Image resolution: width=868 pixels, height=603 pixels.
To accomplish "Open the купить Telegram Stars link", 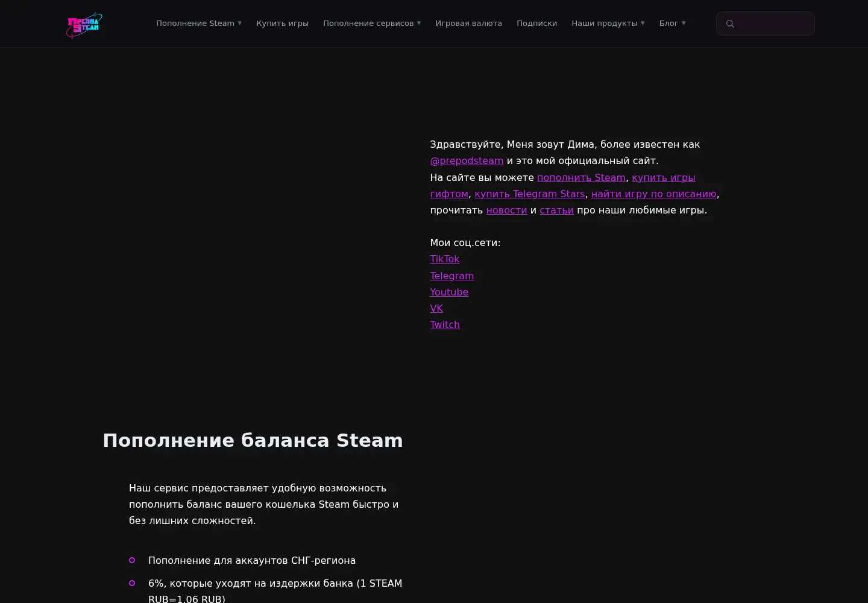I will [x=529, y=194].
